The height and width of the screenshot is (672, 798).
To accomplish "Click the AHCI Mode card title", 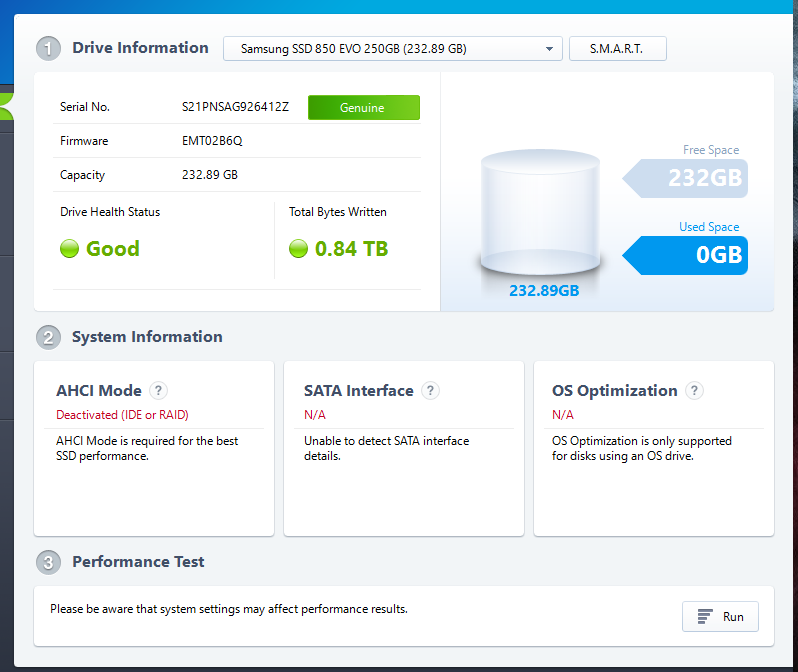I will 99,390.
